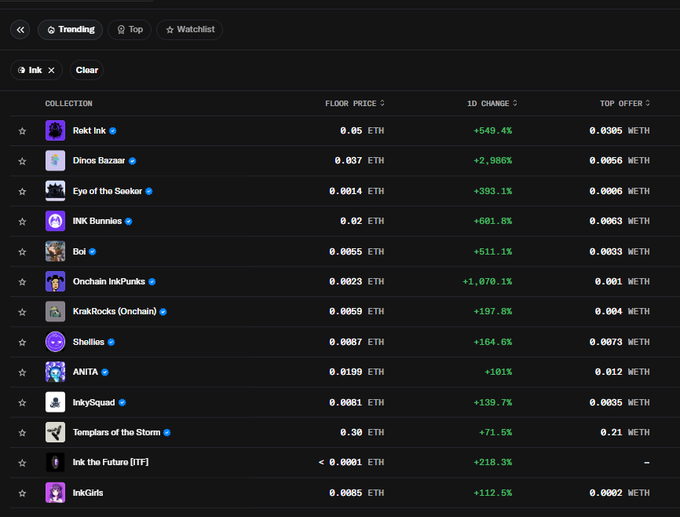Open the ANITA collection thumbnail
Image resolution: width=680 pixels, height=517 pixels.
coord(55,372)
